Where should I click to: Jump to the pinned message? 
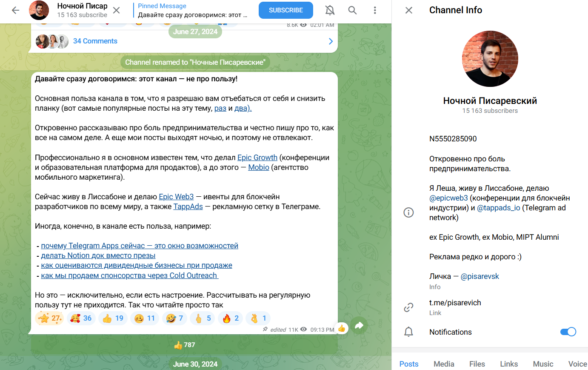click(193, 10)
